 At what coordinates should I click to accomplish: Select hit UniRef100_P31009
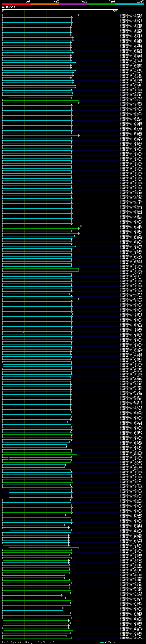pyautogui.click(x=131, y=409)
